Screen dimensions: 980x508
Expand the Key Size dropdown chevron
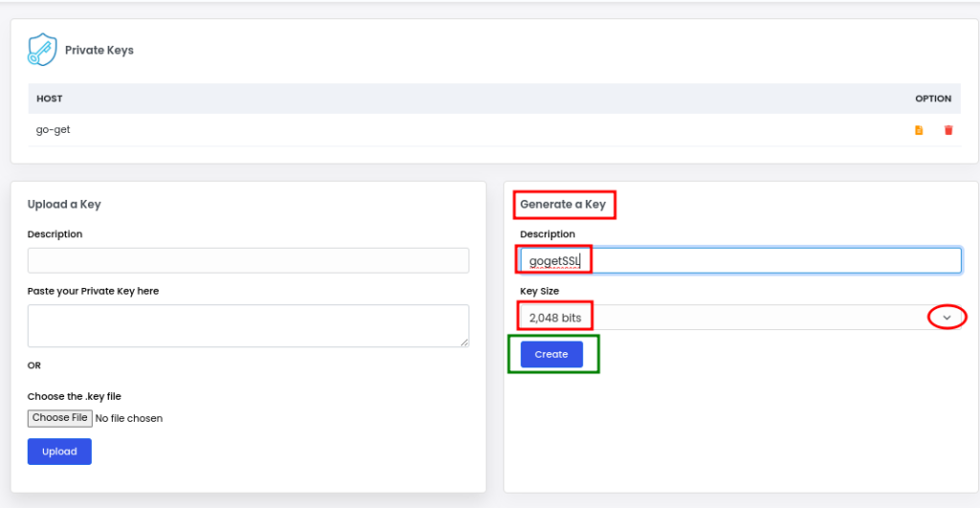click(947, 318)
